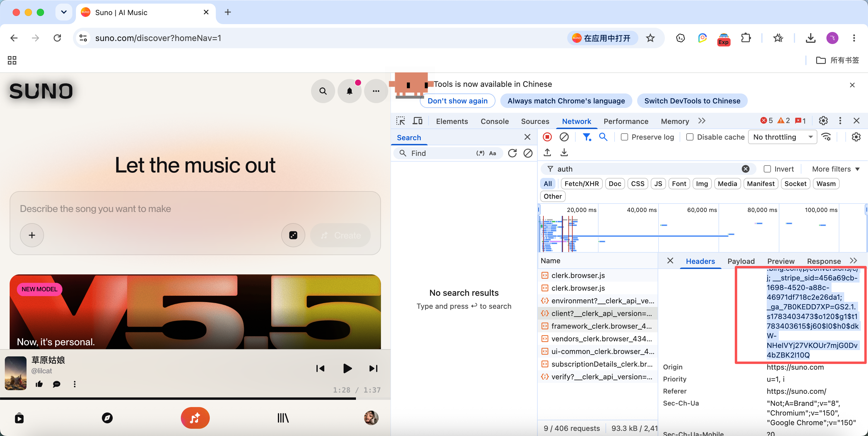Click the song description input field

195,209
